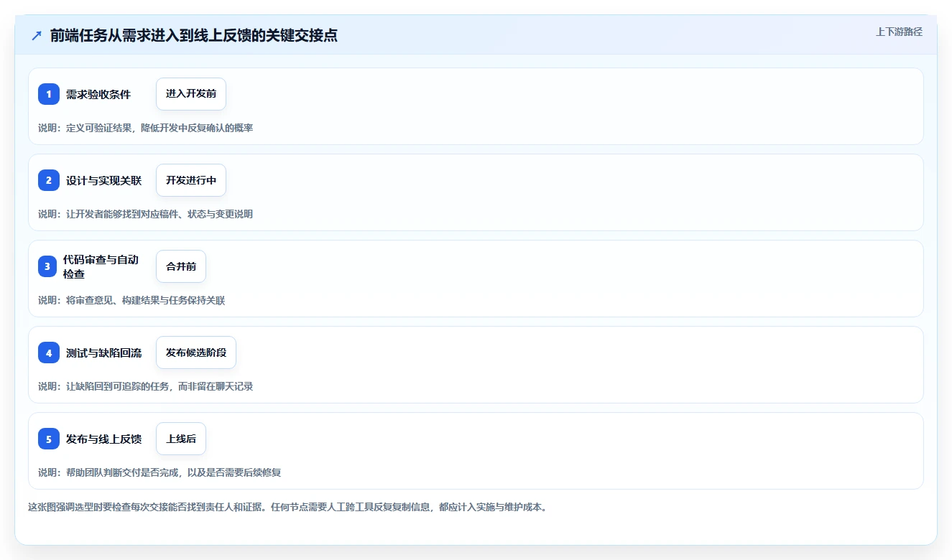Click the 发布候选阶段 stage tag
The image size is (952, 560).
tap(196, 353)
